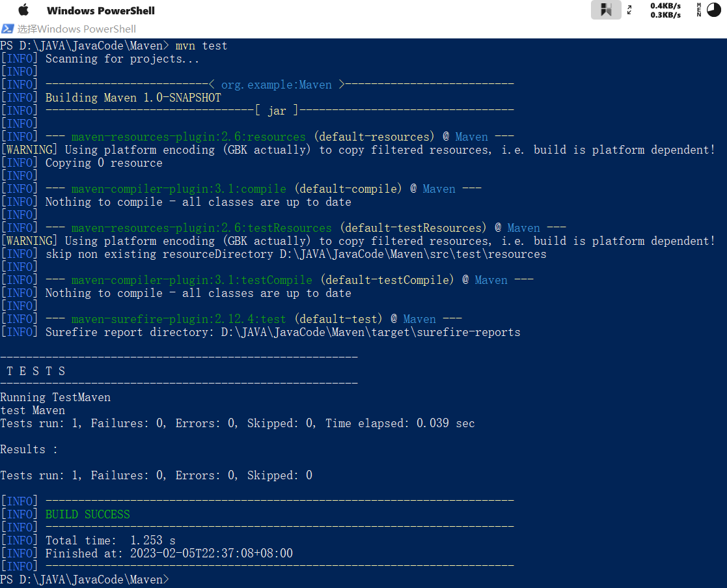Click the '(default-test)' text
Viewport: 727px width, 588px height.
click(338, 319)
